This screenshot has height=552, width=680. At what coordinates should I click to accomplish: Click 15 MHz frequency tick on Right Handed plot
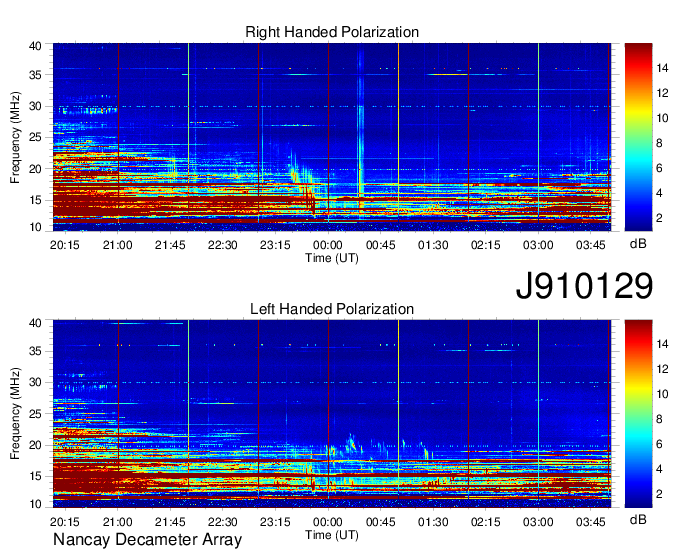(35, 200)
